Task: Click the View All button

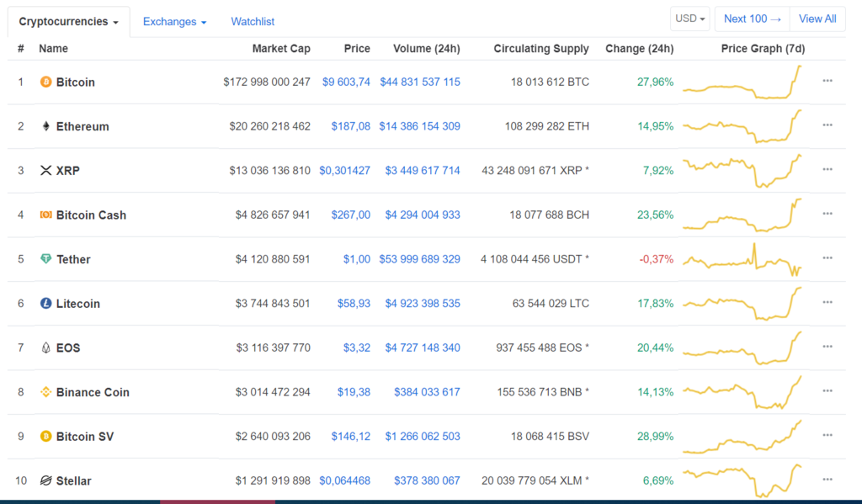Action: 817,19
